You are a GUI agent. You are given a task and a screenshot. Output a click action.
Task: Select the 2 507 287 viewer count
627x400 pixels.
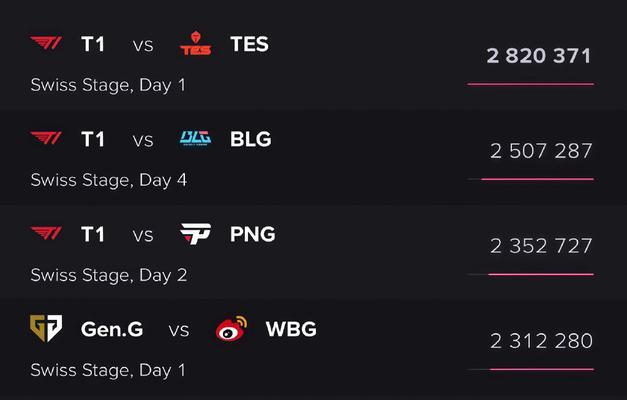(x=541, y=151)
